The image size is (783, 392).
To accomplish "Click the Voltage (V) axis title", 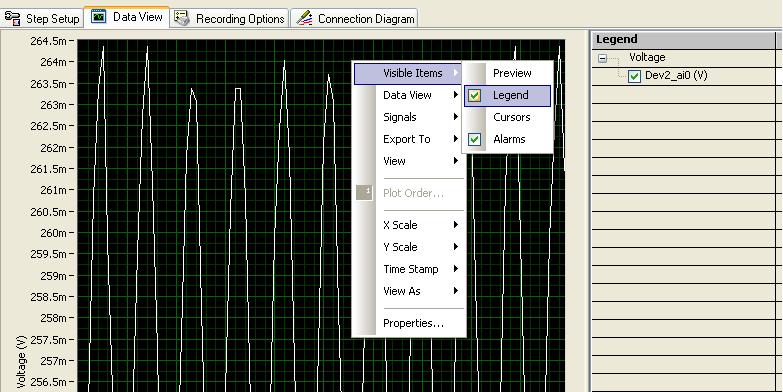I will point(20,362).
